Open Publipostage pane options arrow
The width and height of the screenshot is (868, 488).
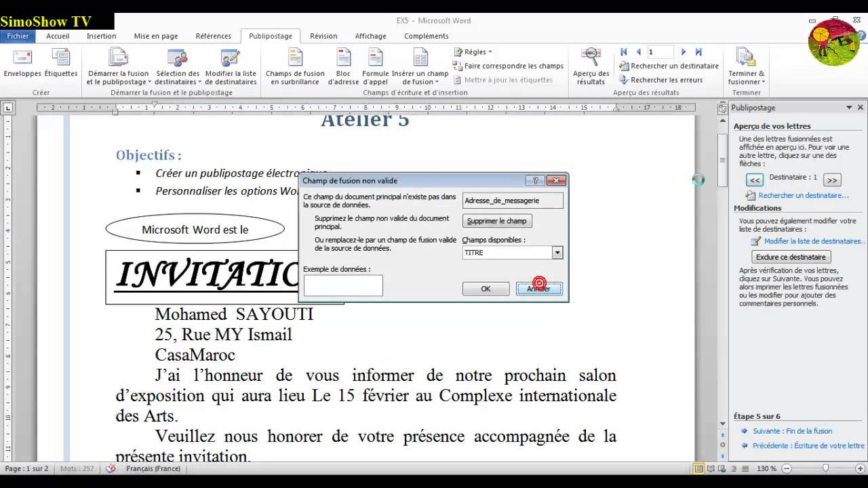pyautogui.click(x=848, y=108)
